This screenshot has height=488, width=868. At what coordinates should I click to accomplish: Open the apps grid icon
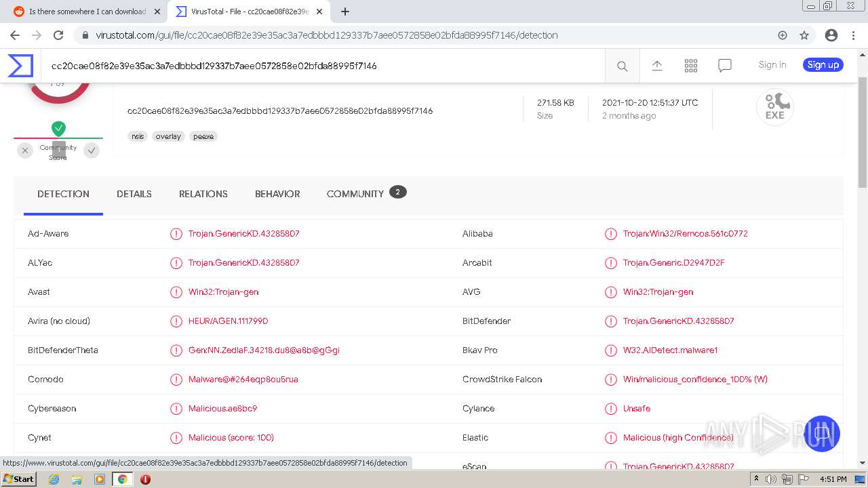coord(691,66)
